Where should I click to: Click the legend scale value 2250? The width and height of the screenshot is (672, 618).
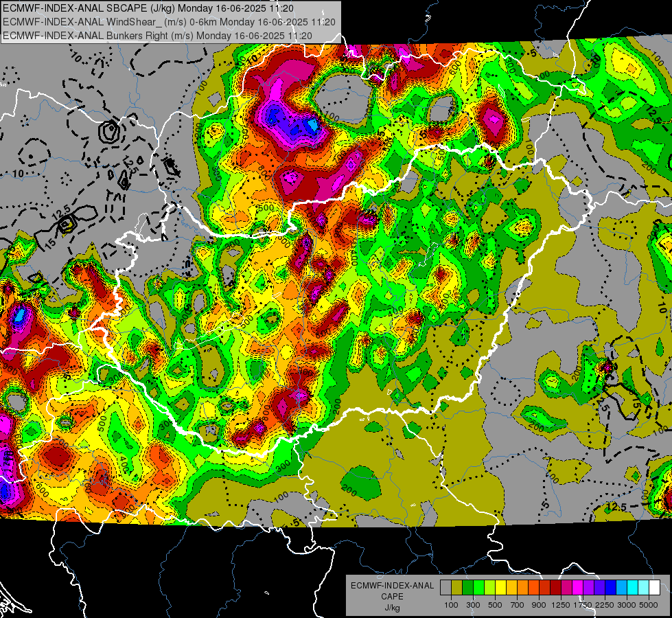604,605
